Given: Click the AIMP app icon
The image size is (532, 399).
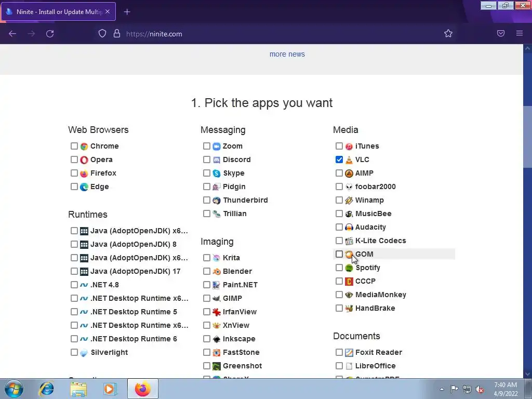Looking at the screenshot, I should click(x=349, y=174).
